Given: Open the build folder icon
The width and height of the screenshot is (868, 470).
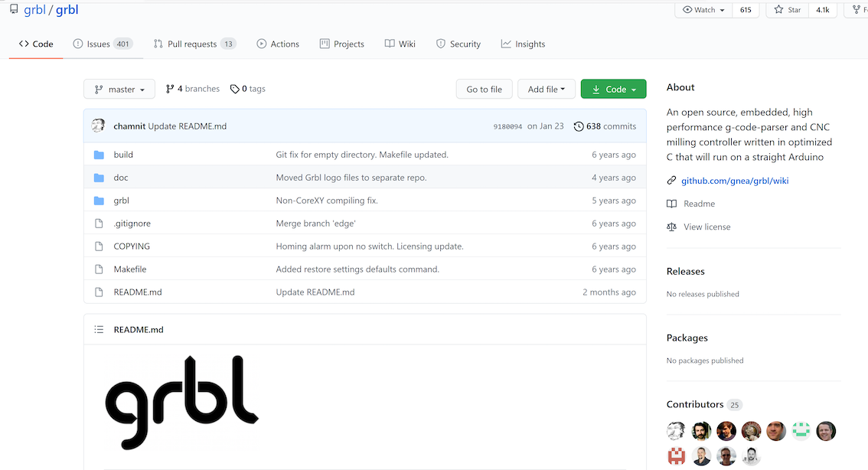Looking at the screenshot, I should [99, 155].
